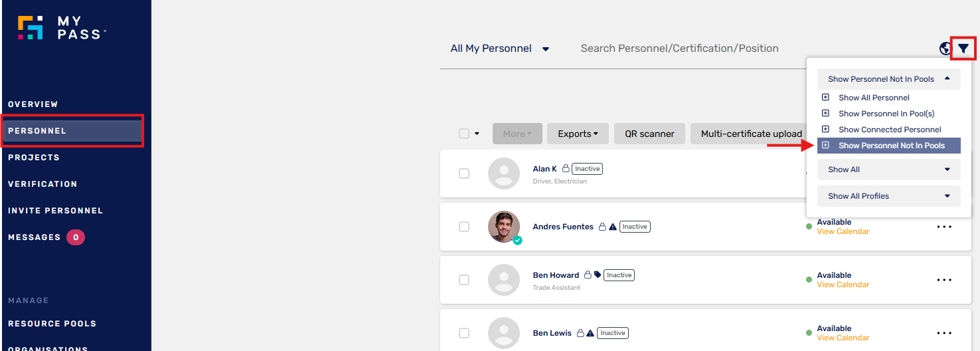Click the MyPass logo
Screen dimensions: 980x351
pyautogui.click(x=61, y=27)
